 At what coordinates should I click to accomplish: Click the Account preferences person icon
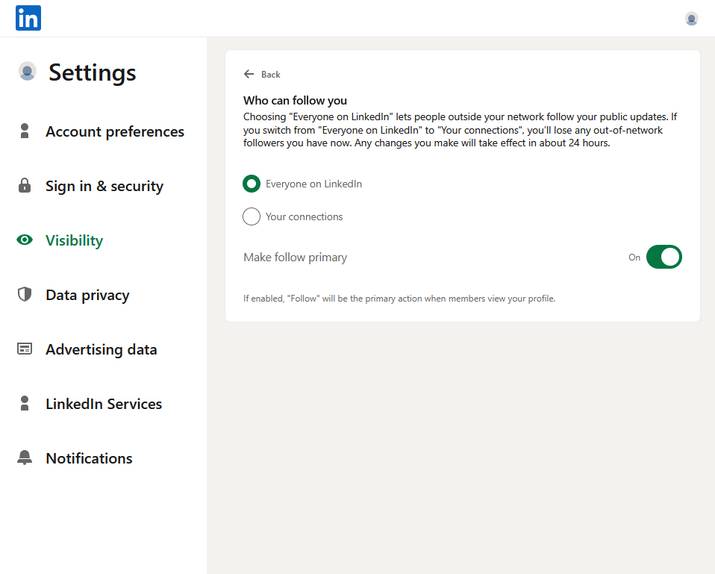[25, 131]
